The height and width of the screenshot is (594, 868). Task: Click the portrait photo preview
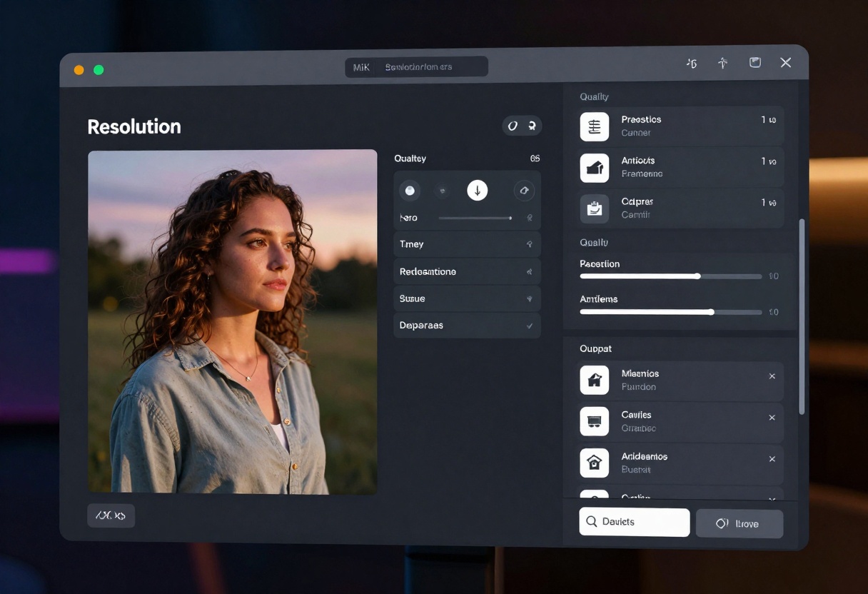(233, 321)
